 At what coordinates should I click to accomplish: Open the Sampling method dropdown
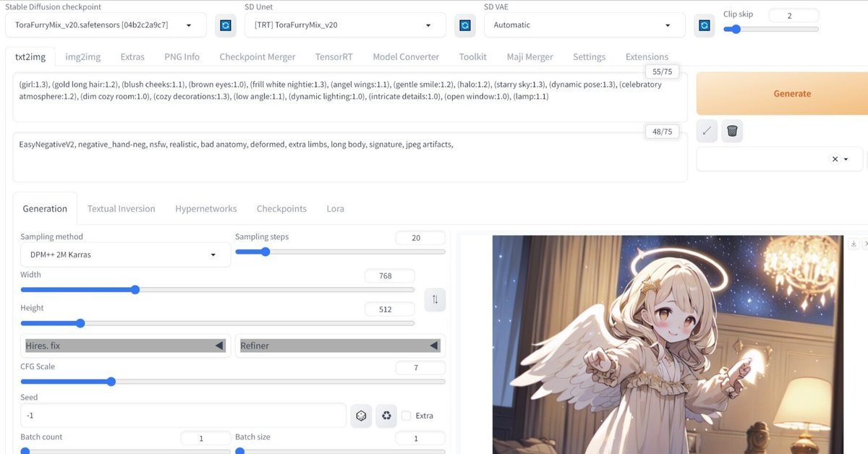pos(124,254)
